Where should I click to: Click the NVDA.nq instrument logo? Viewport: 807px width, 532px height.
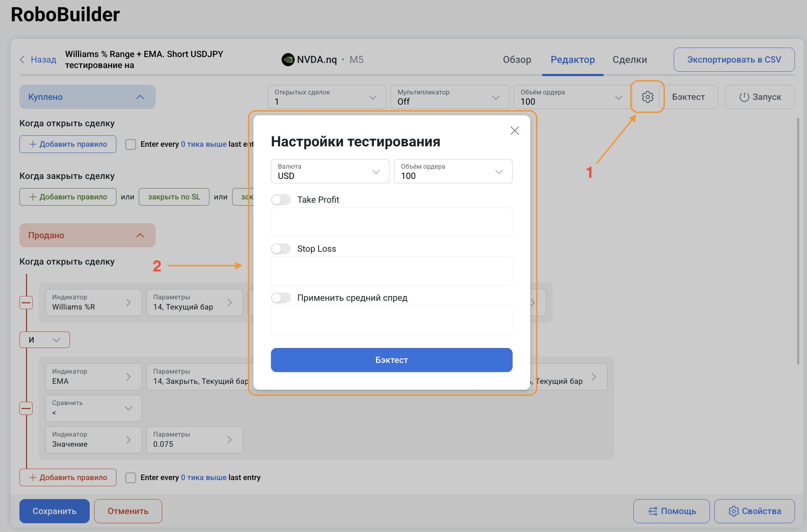click(288, 60)
